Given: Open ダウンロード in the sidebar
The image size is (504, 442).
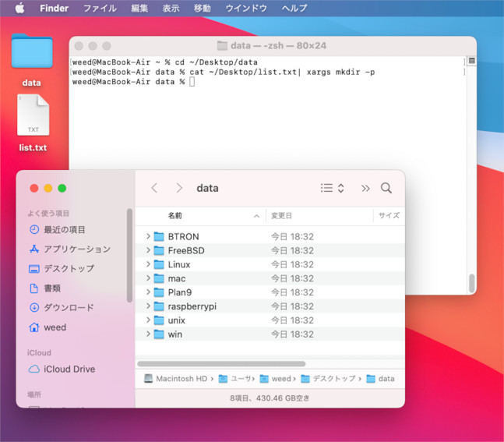Looking at the screenshot, I should (x=61, y=308).
